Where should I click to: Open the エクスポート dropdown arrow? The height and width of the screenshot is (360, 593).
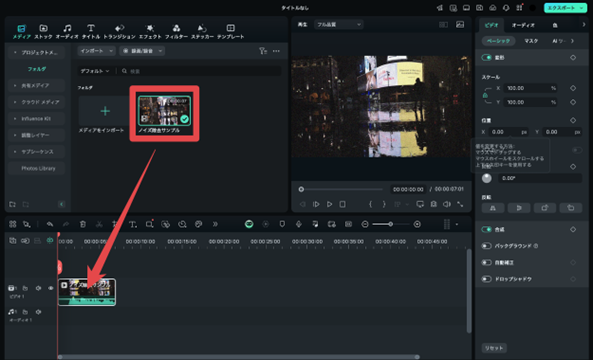(582, 8)
